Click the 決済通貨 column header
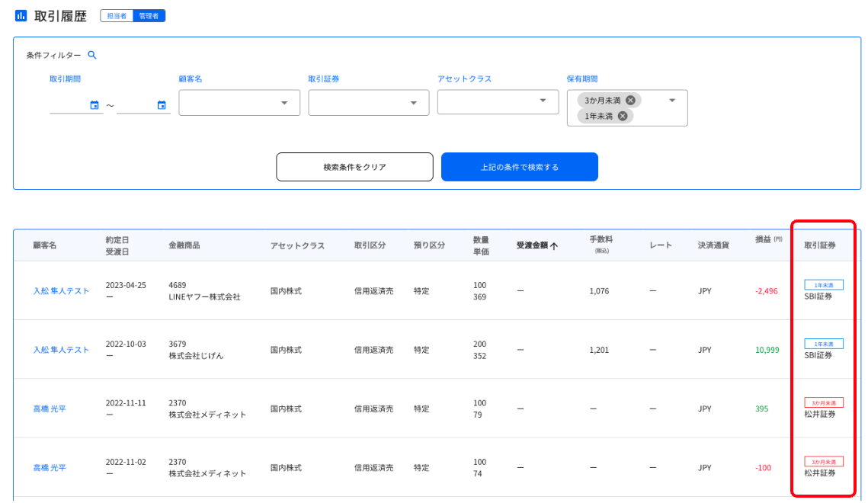Viewport: 868px width, 503px height. click(x=713, y=245)
